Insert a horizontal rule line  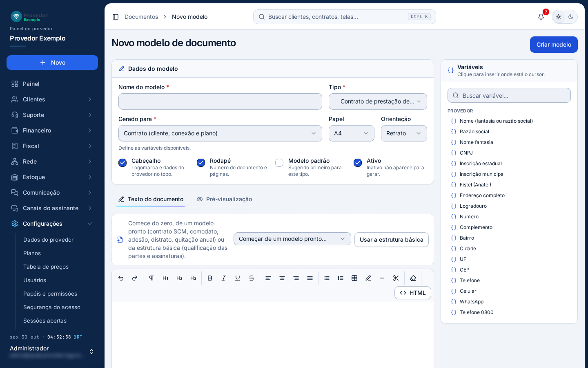(382, 278)
